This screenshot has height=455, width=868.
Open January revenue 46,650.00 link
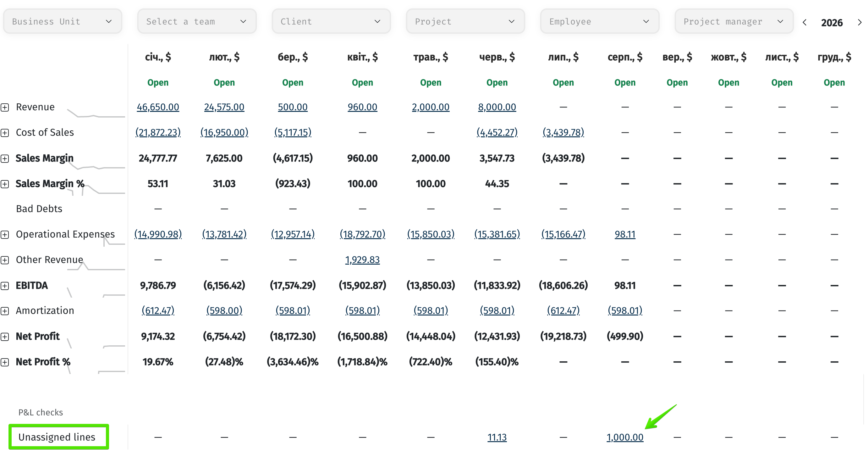158,107
